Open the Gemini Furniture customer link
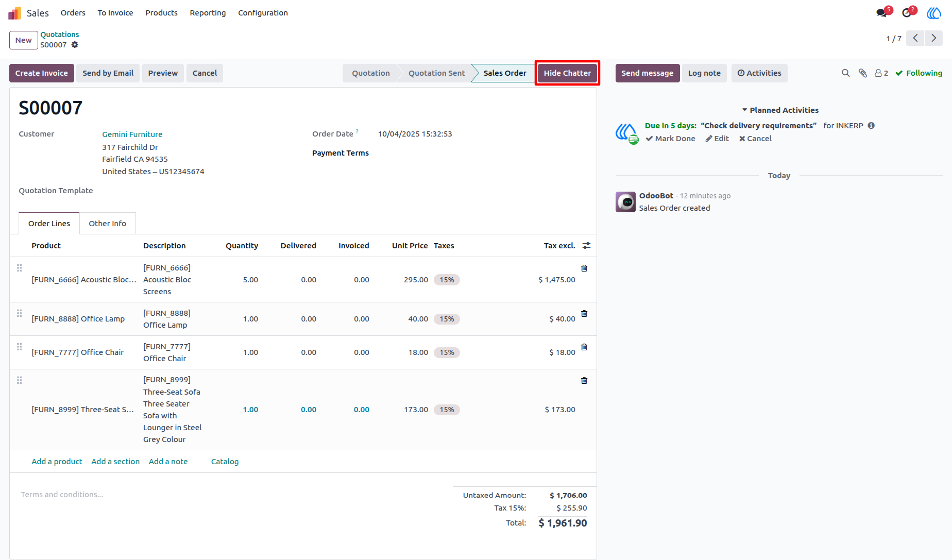The width and height of the screenshot is (952, 560). tap(132, 134)
